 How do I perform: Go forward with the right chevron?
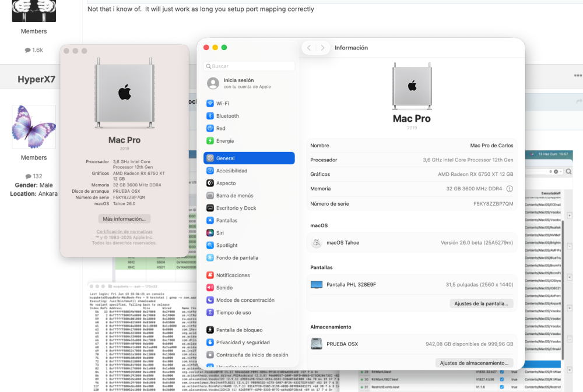point(322,48)
